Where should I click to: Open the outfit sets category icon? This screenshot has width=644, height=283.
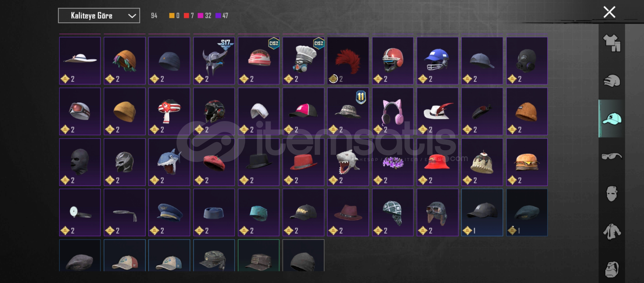tap(612, 43)
